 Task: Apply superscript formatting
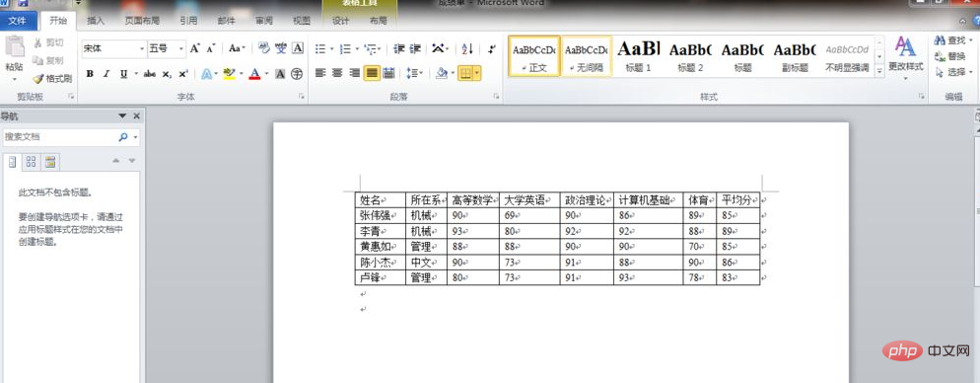point(183,74)
